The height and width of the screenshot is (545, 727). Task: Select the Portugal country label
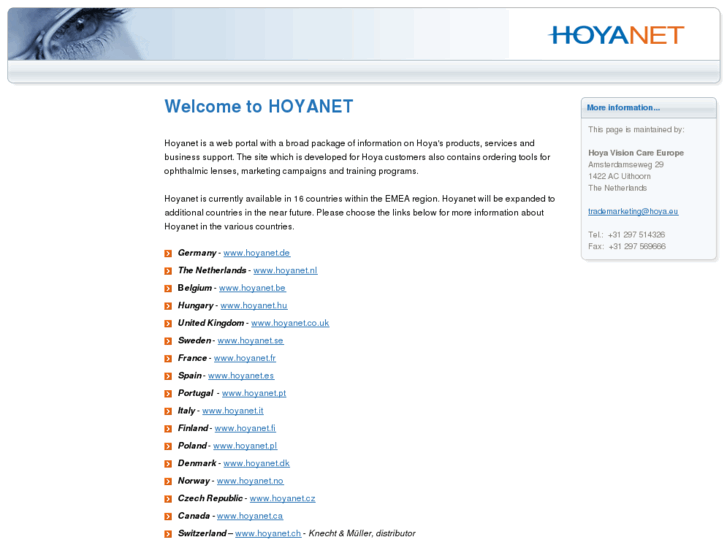[x=196, y=393]
